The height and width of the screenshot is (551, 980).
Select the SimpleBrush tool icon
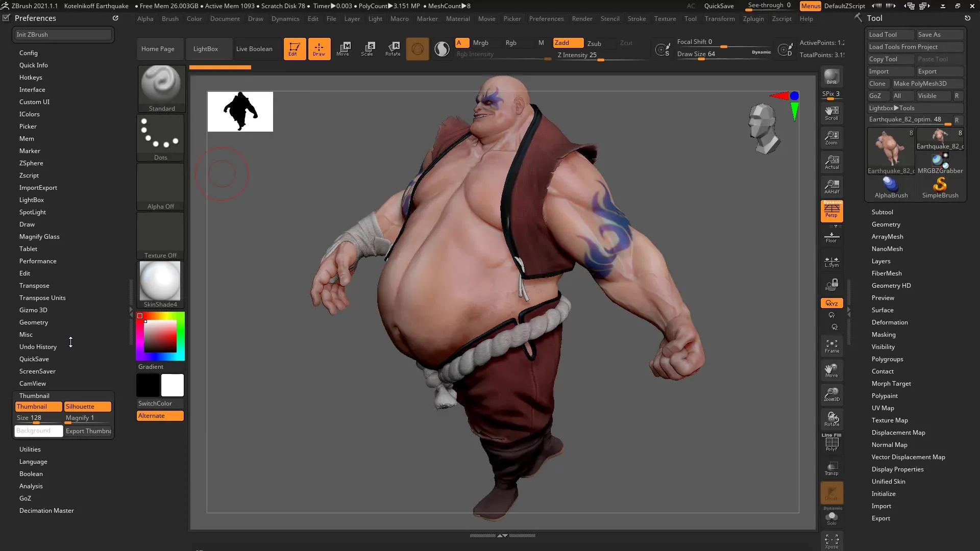point(940,187)
